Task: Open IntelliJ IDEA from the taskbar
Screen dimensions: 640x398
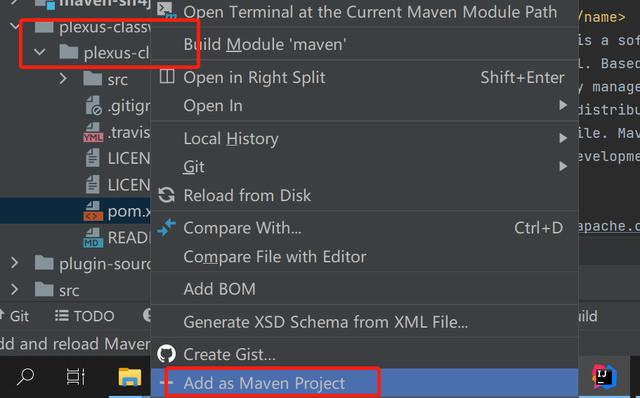Action: [x=604, y=376]
